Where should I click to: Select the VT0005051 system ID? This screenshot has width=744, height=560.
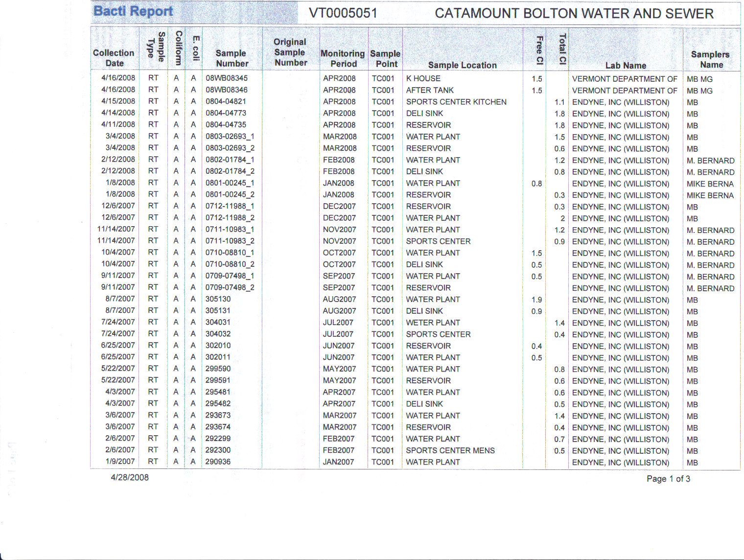(343, 13)
